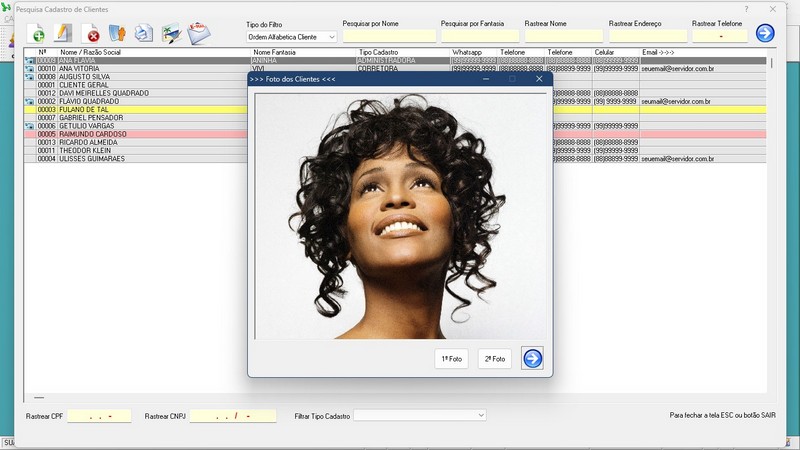Image resolution: width=800 pixels, height=450 pixels.
Task: Click ANINHA in the Nome Fantasia column
Action: [264, 61]
